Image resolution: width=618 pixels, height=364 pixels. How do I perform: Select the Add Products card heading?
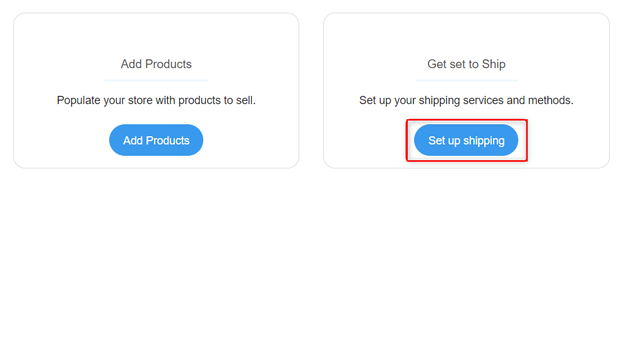[156, 64]
